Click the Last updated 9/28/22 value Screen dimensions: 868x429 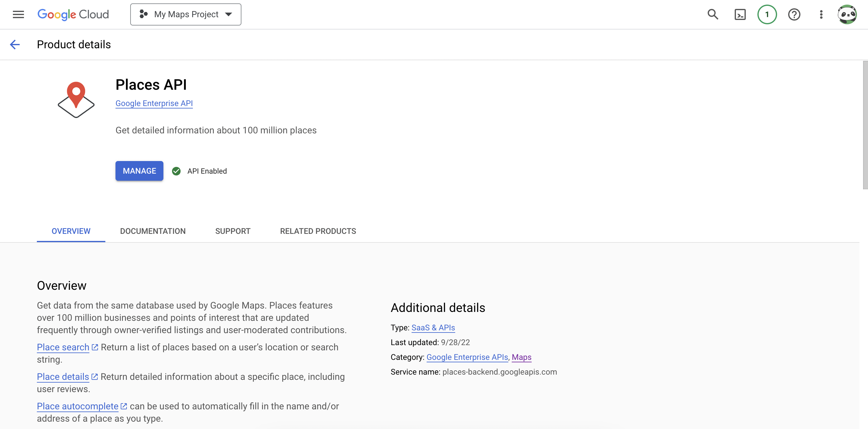pos(455,342)
